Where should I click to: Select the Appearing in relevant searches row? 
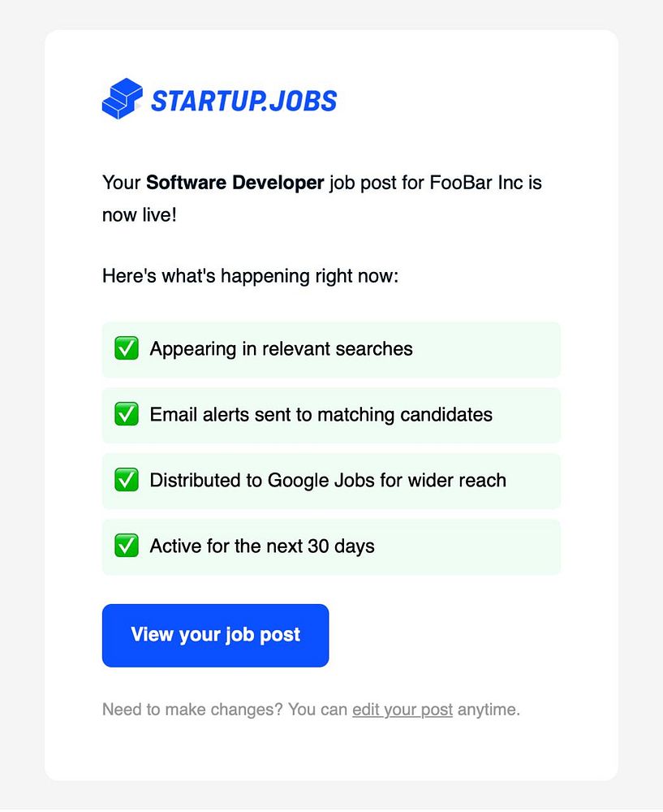click(331, 349)
